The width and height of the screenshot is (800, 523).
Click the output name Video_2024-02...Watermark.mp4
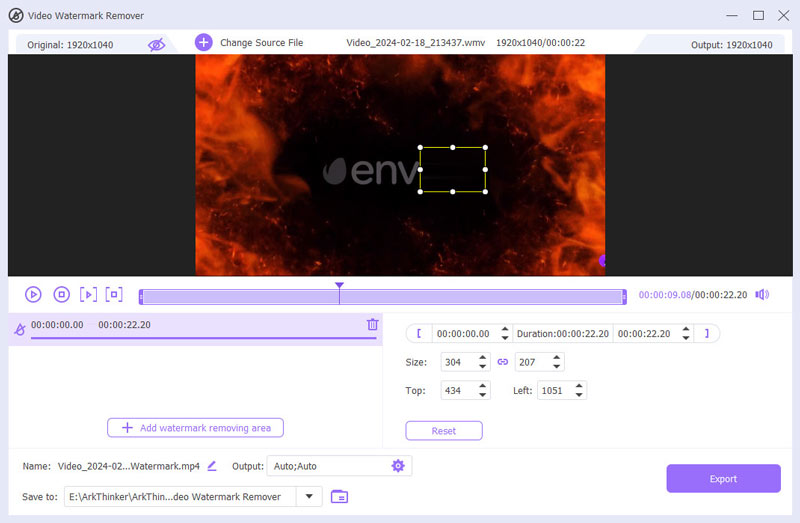pos(129,466)
